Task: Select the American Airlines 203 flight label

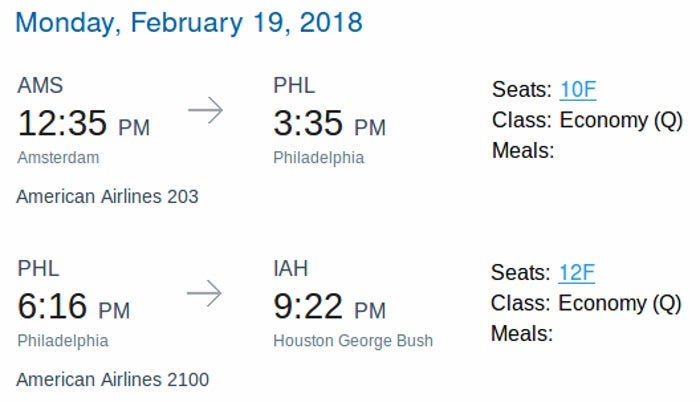Action: 107,196
